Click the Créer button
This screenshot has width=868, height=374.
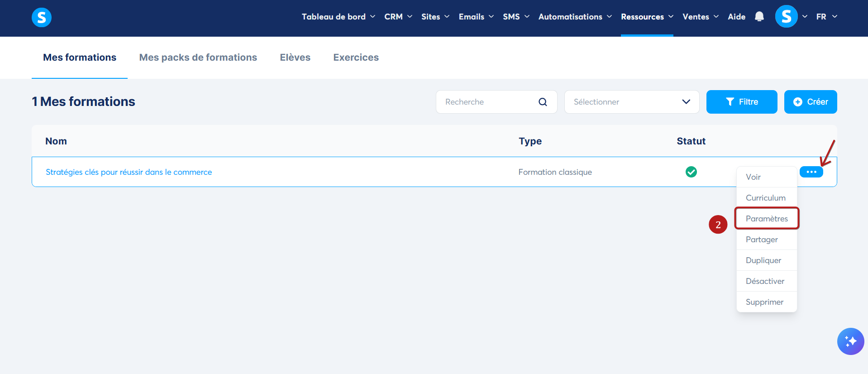click(x=811, y=102)
